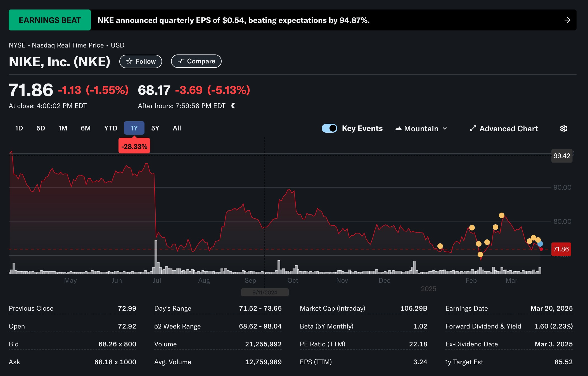The height and width of the screenshot is (376, 588).
Task: Click the NYSE - Nasdaq Real Time Price text
Action: click(56, 45)
